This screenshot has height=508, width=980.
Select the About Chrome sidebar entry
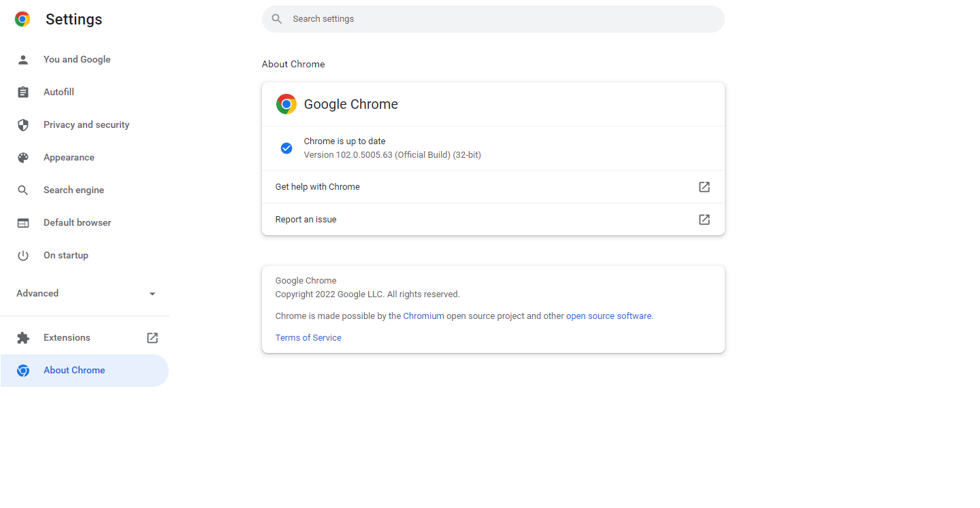pos(74,370)
